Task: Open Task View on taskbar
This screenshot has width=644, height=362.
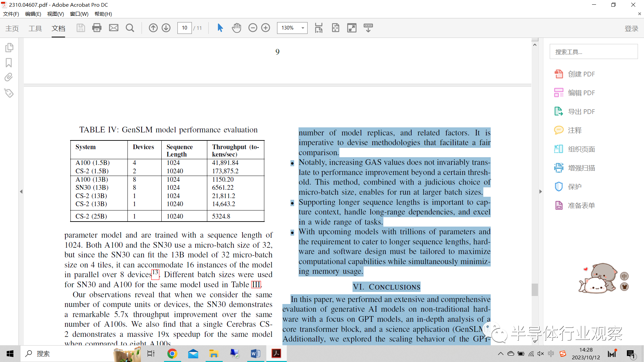Action: 151,354
